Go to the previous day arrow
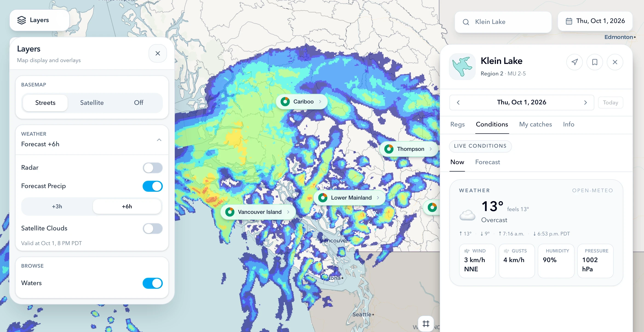 [458, 103]
